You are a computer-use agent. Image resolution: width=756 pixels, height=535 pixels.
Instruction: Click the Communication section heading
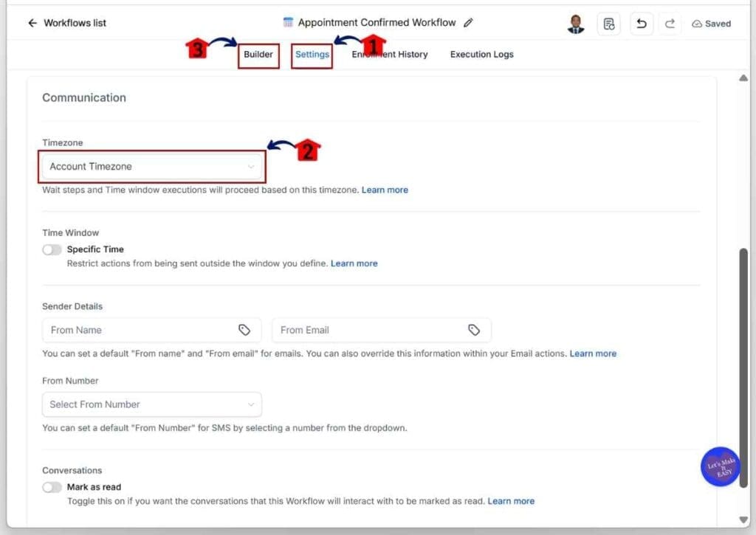(x=84, y=97)
